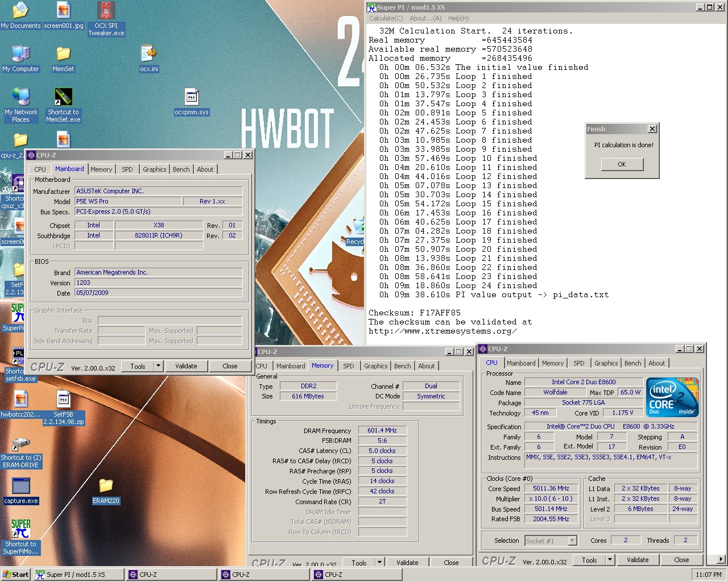The width and height of the screenshot is (728, 582).
Task: Open About...(A) menu in Super PI
Action: (x=425, y=18)
